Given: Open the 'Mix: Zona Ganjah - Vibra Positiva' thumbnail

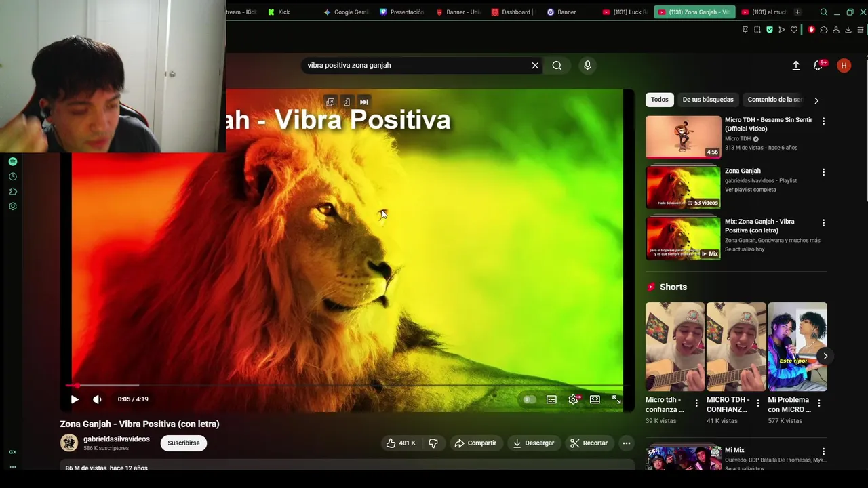Looking at the screenshot, I should pyautogui.click(x=683, y=239).
